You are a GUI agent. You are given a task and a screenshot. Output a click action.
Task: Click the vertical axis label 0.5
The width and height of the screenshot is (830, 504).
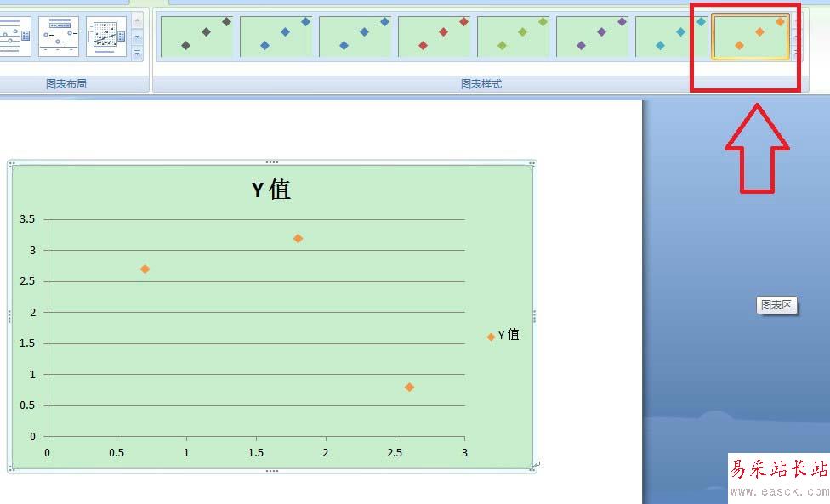pyautogui.click(x=27, y=405)
